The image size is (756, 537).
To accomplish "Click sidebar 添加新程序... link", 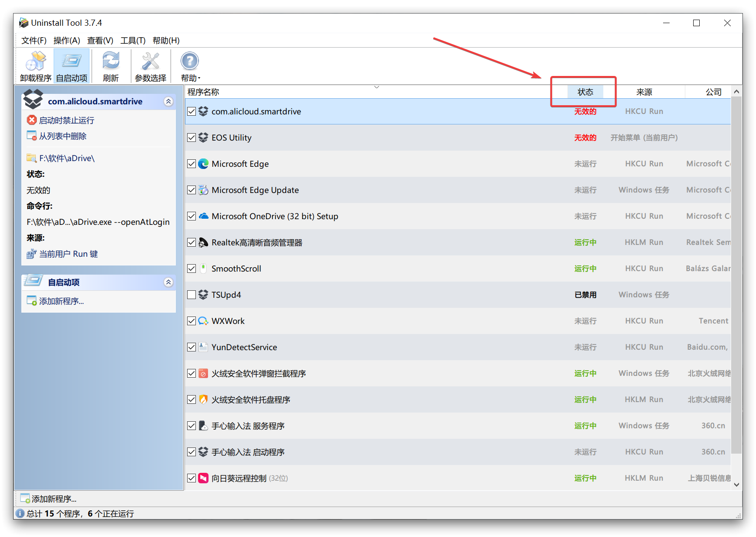I will [62, 301].
